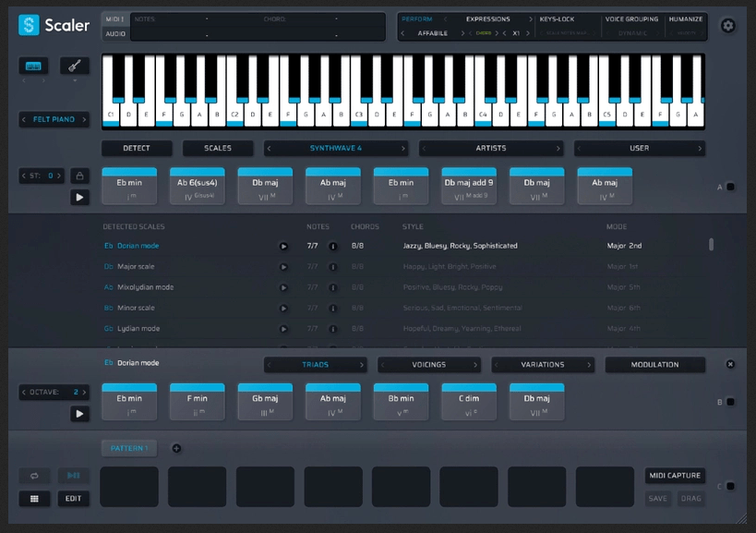Select previous instrument before FELT PIANO
This screenshot has height=533, width=756.
[24, 119]
